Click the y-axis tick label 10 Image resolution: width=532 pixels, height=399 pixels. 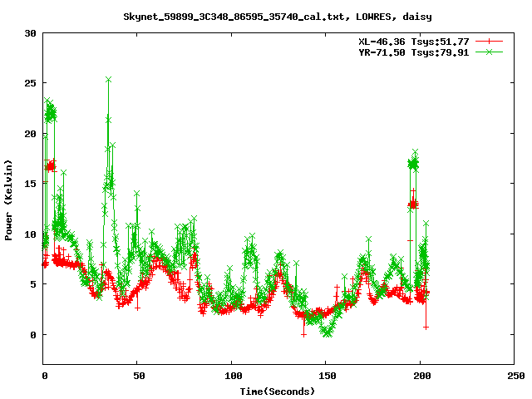coord(30,234)
